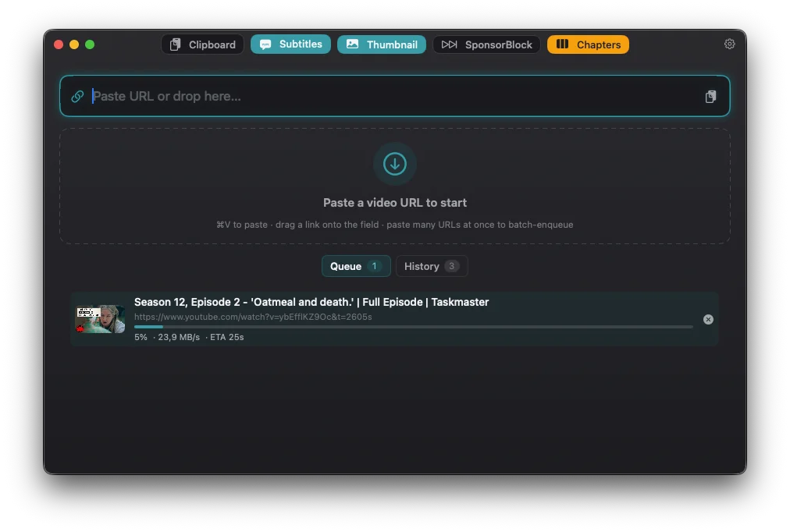Screen dimensions: 790x532
Task: Click the circular download arrow icon
Action: (394, 164)
